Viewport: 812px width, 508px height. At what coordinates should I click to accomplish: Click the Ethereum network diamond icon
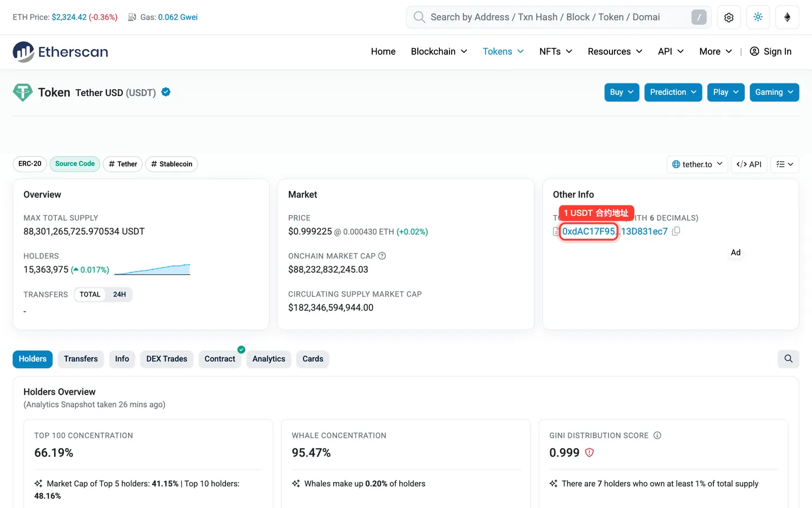pyautogui.click(x=787, y=17)
